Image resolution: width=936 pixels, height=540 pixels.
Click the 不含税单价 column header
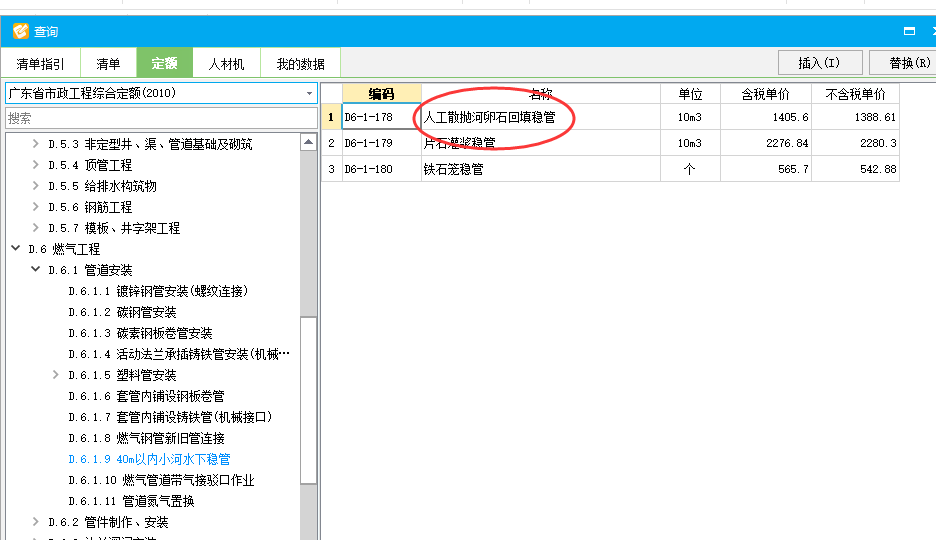tap(855, 94)
